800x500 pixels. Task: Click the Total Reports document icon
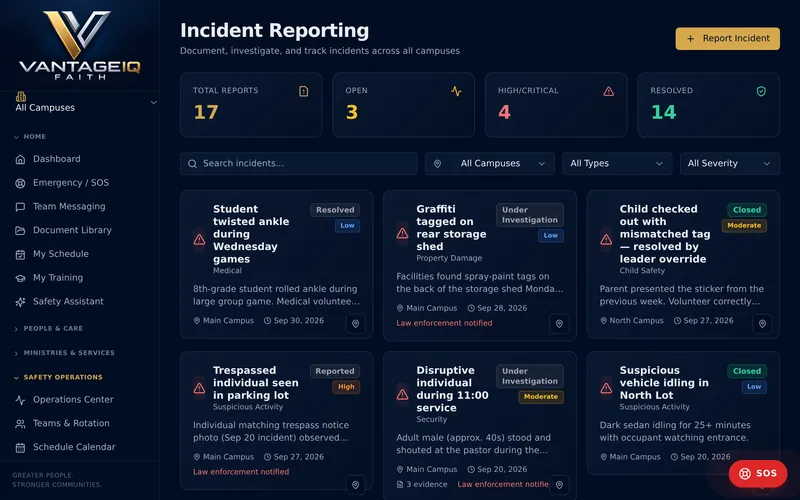(304, 91)
